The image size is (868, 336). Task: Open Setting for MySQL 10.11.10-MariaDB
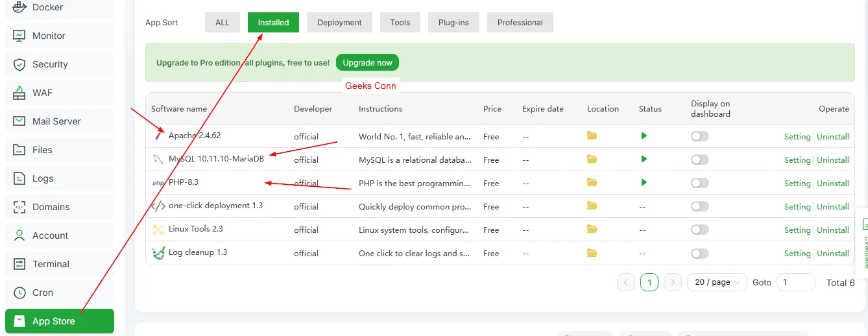tap(797, 160)
